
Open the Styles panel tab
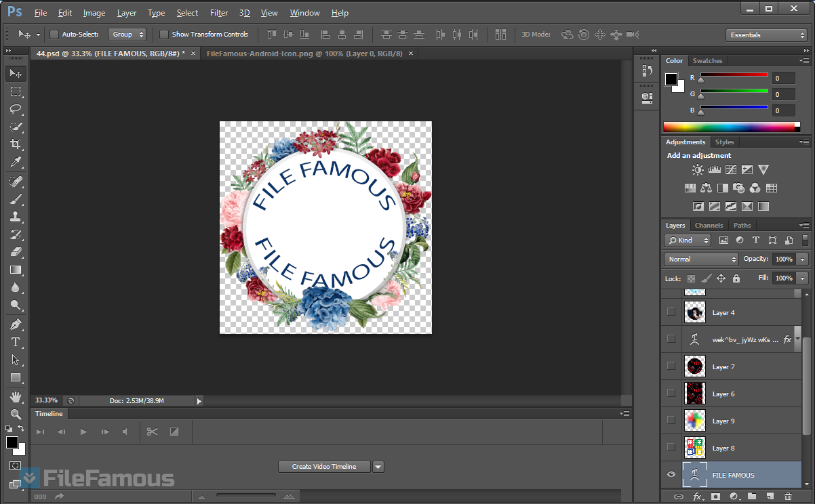(x=724, y=142)
